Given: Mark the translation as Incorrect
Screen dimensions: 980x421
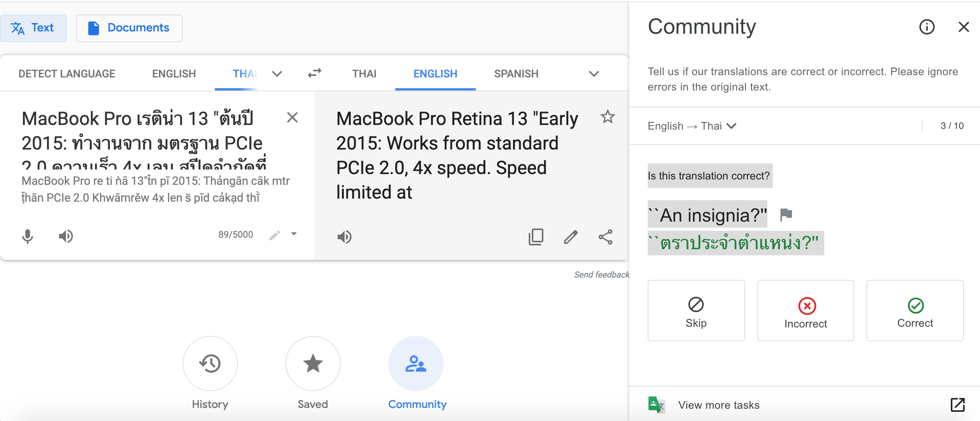Looking at the screenshot, I should (x=806, y=311).
